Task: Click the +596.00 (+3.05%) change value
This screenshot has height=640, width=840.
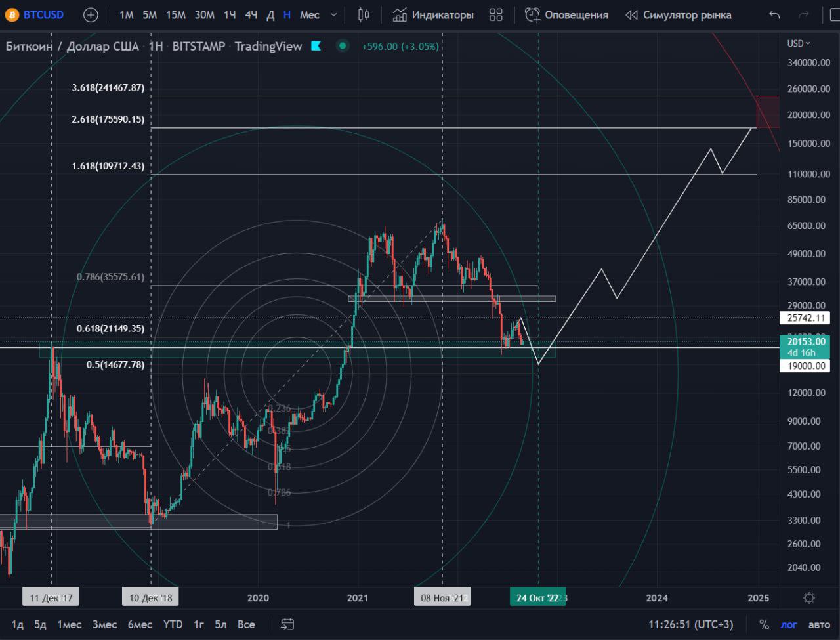Action: coord(400,46)
